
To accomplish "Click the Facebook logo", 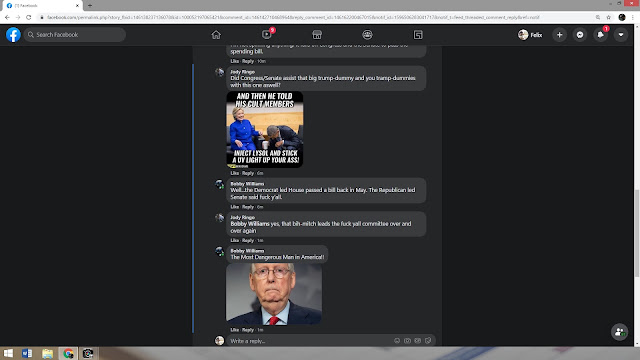I will [x=13, y=35].
